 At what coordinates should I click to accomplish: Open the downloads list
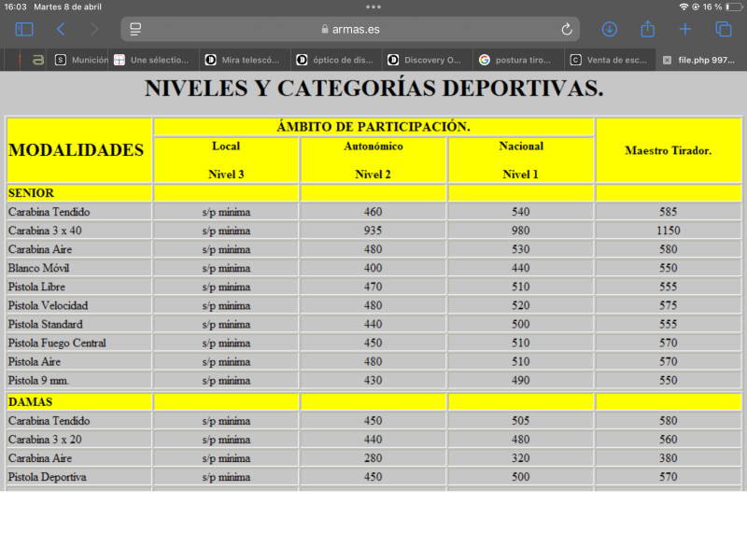[x=610, y=29]
